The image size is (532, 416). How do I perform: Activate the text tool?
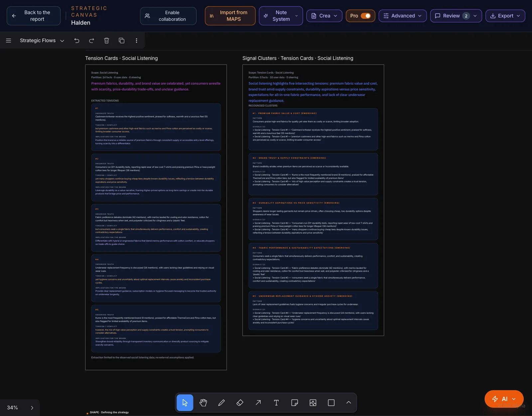pyautogui.click(x=276, y=403)
